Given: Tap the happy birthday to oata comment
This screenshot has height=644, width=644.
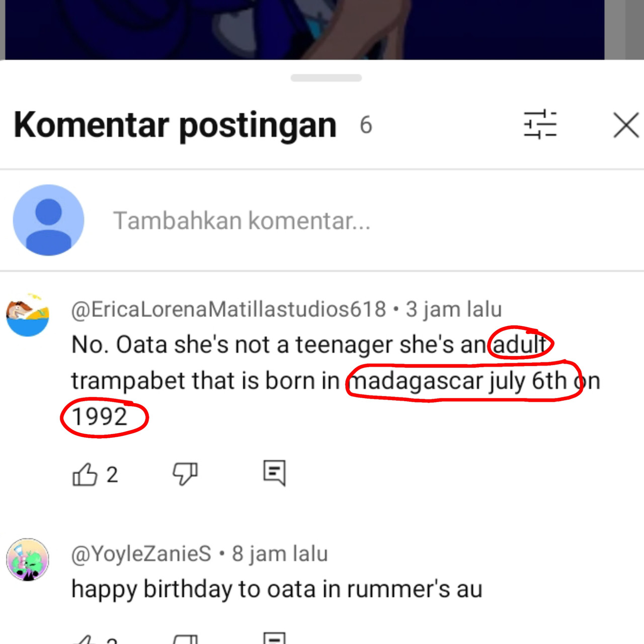Looking at the screenshot, I should 277,589.
